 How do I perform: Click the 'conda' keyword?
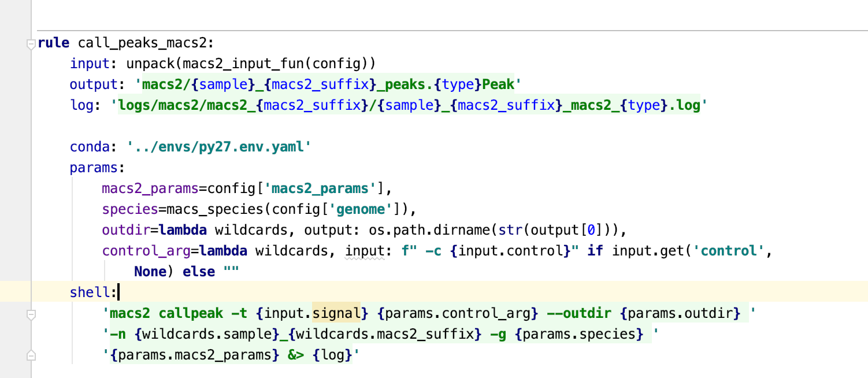click(x=90, y=147)
